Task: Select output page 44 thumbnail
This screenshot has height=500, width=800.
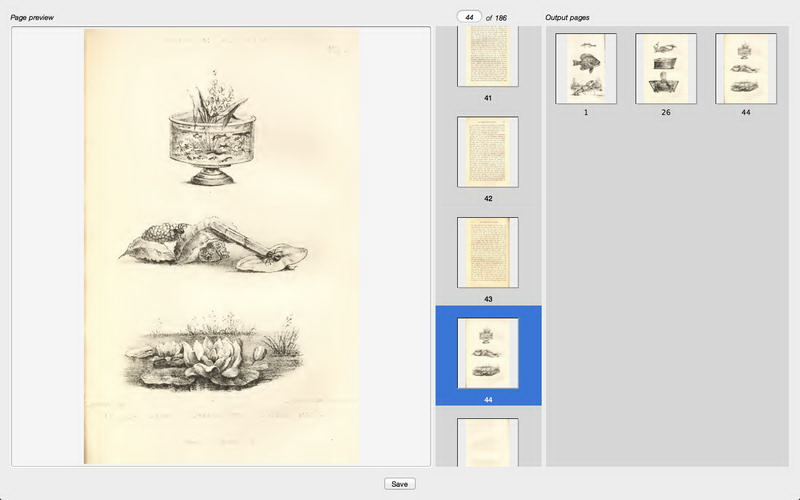Action: click(x=746, y=68)
